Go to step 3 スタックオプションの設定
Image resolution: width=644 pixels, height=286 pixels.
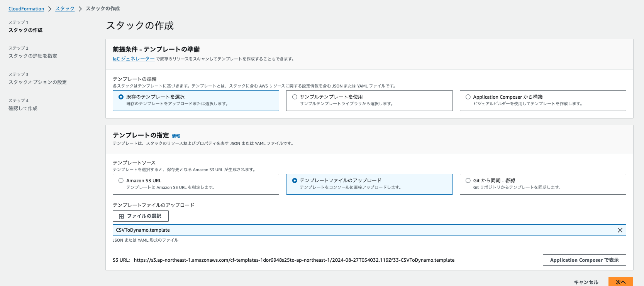pyautogui.click(x=37, y=82)
